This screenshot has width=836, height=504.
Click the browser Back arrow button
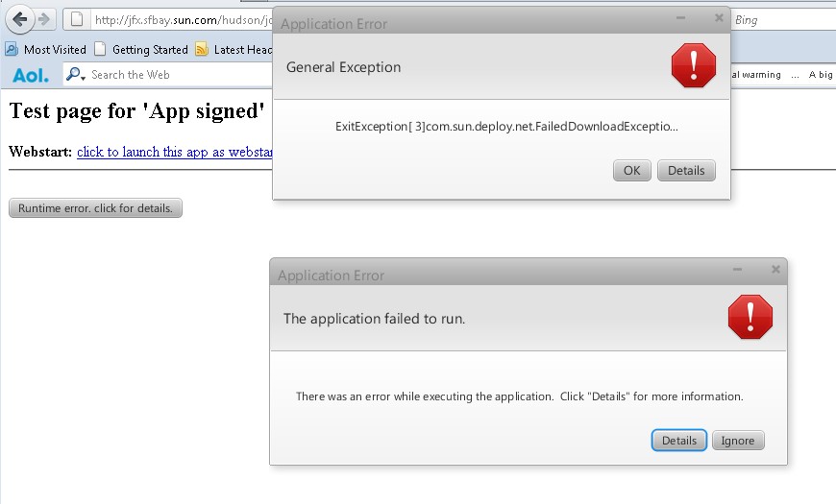(x=19, y=19)
